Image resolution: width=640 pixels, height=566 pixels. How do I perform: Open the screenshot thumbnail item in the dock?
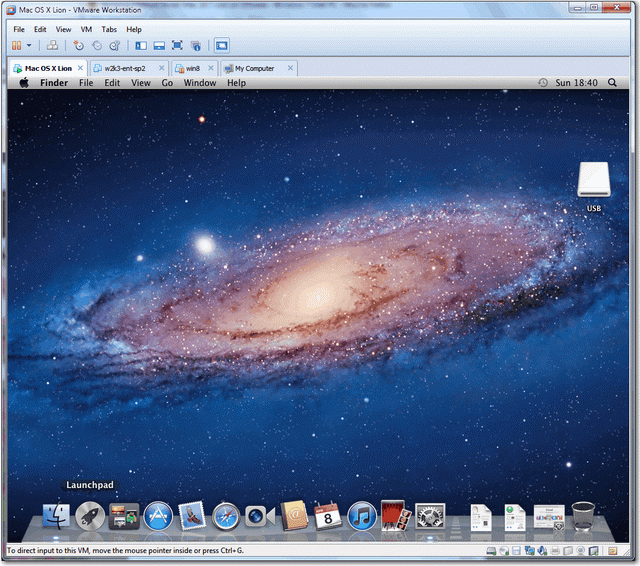tap(549, 517)
